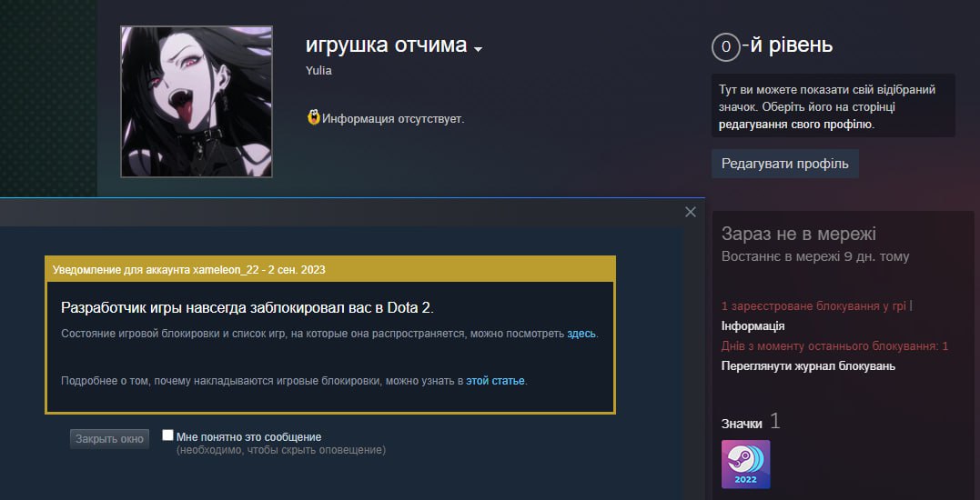This screenshot has width=980, height=500.
Task: Open редагування свого профілю link
Action: click(x=795, y=125)
